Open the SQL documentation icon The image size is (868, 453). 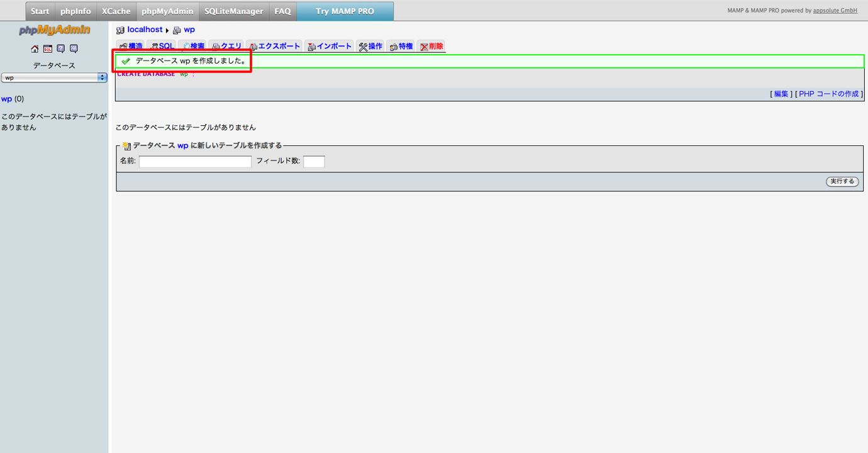pyautogui.click(x=74, y=49)
